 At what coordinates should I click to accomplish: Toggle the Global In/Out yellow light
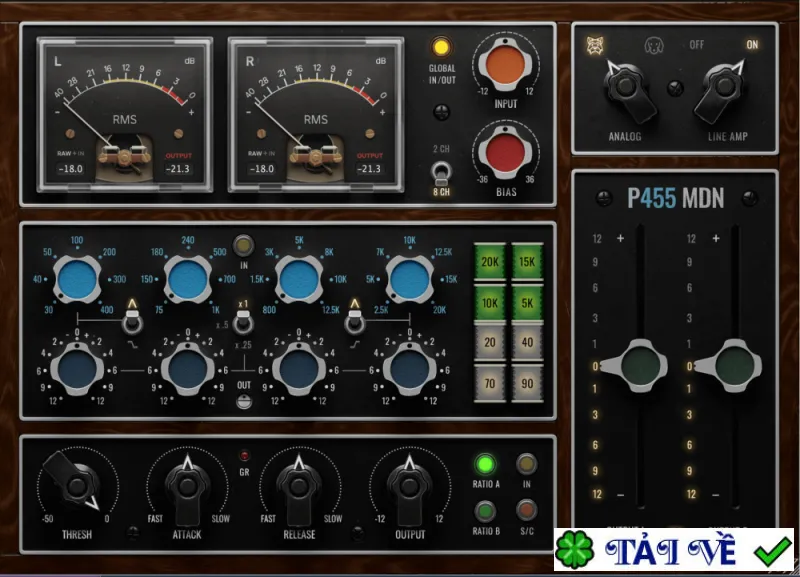441,47
